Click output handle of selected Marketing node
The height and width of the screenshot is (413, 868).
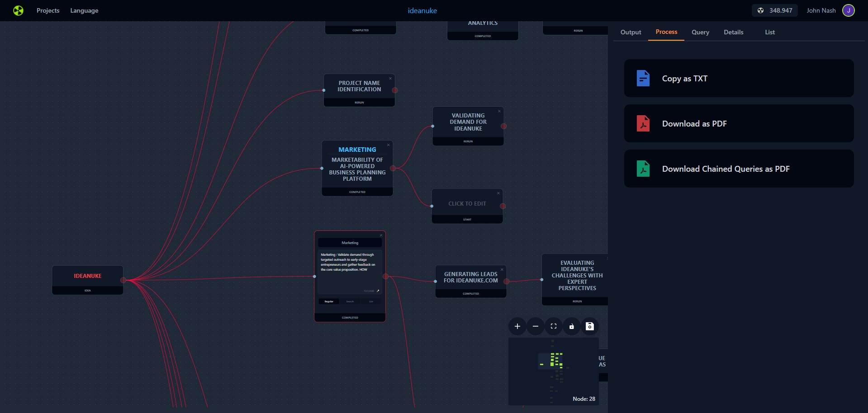click(385, 277)
